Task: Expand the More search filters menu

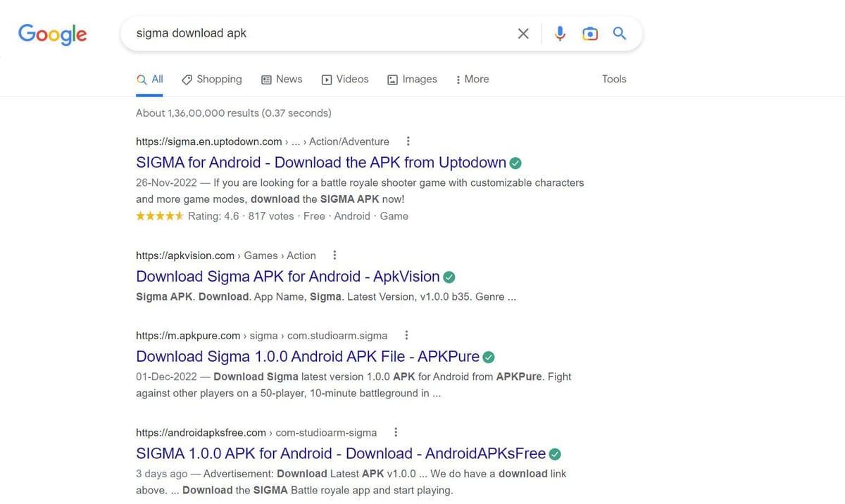Action: (472, 80)
